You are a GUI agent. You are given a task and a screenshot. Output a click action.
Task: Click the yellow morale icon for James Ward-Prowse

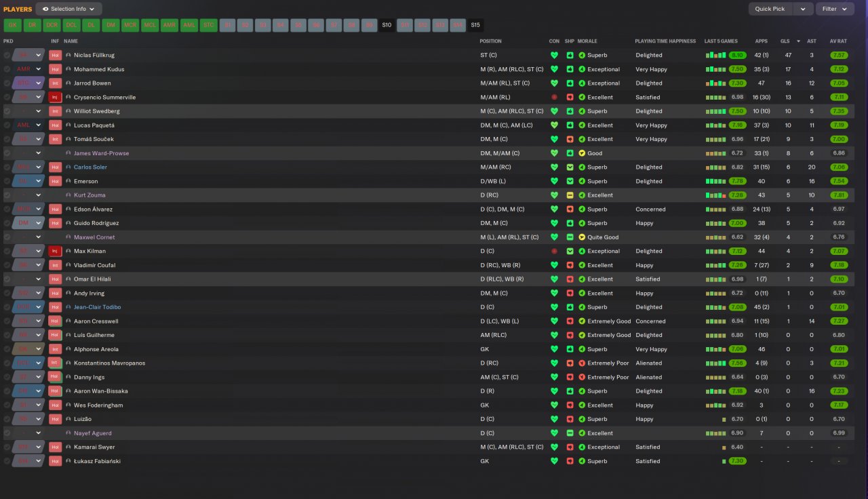coord(582,153)
